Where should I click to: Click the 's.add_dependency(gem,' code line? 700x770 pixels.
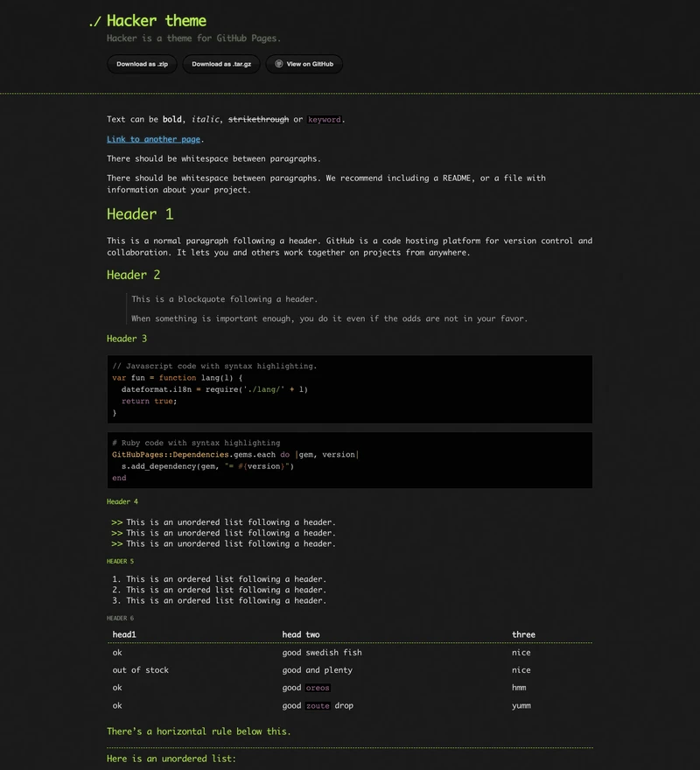[x=207, y=466]
